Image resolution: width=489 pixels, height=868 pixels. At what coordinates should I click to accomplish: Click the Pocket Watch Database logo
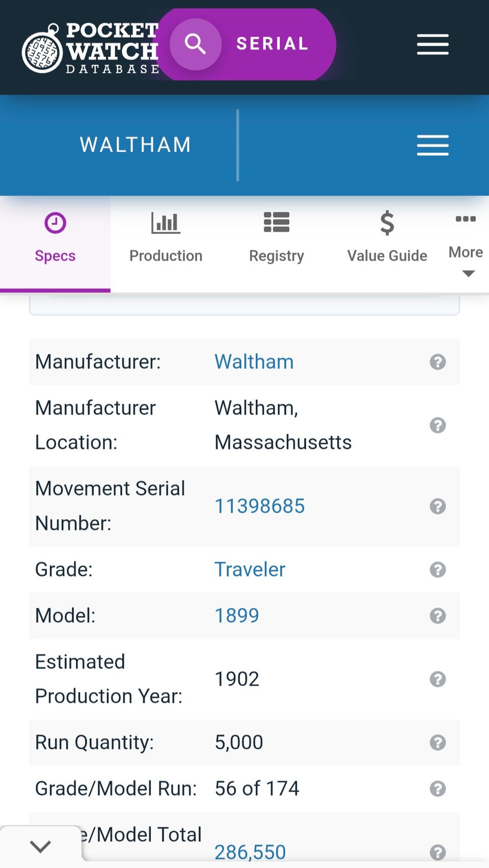point(91,48)
